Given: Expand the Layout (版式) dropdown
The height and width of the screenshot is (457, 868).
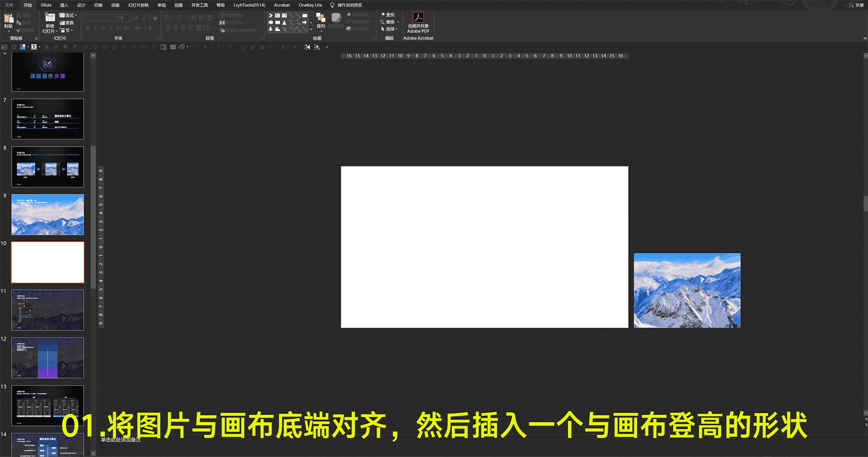Looking at the screenshot, I should coord(68,15).
